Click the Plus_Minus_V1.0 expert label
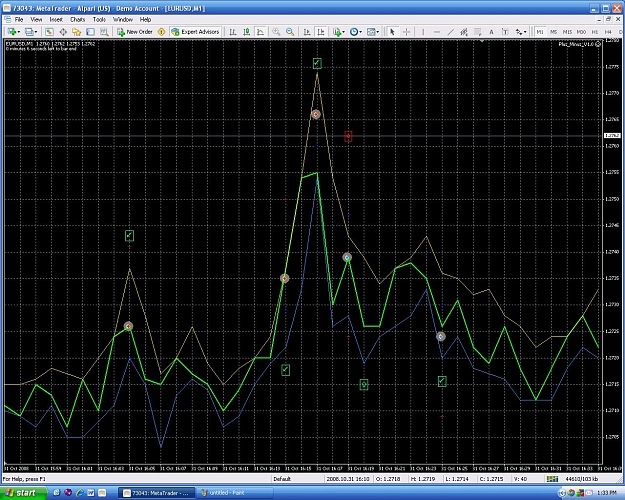The height and width of the screenshot is (500, 625). tap(580, 44)
